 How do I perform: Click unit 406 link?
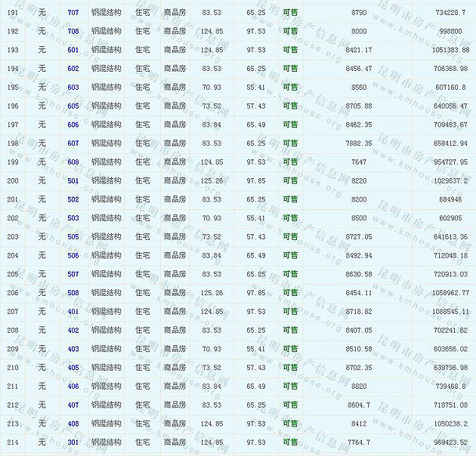(73, 387)
